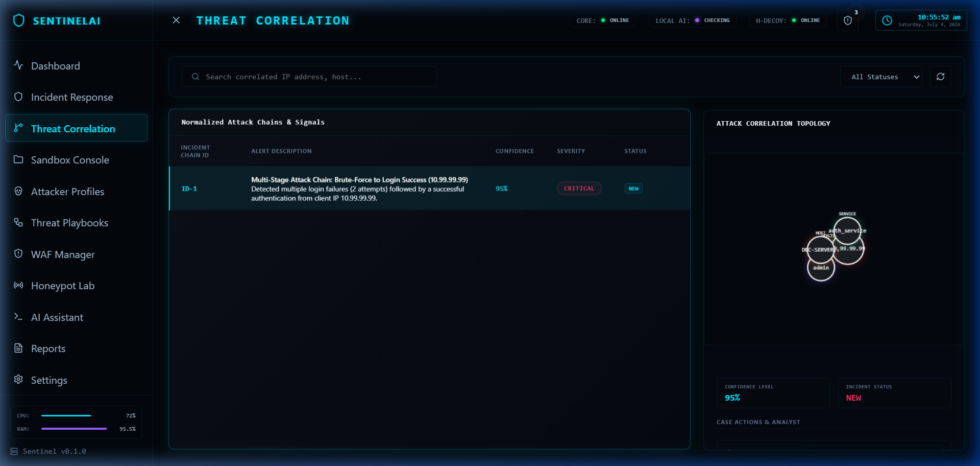Click the refresh icon button

[941, 77]
